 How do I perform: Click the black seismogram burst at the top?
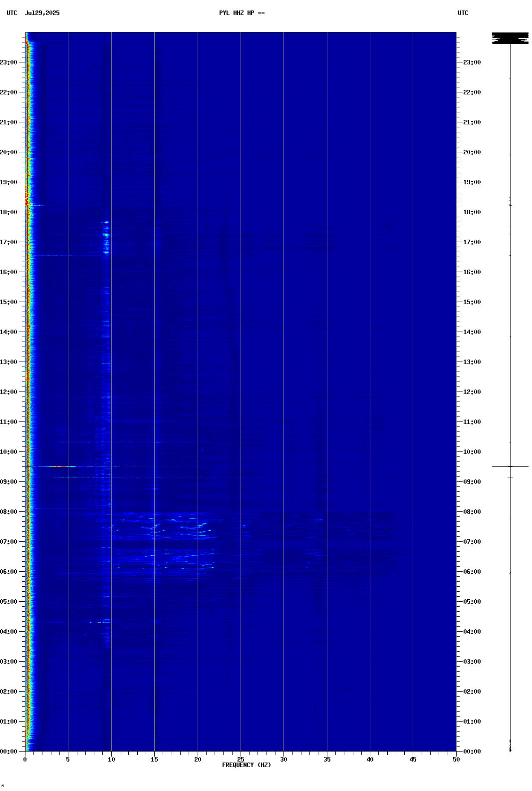(510, 38)
